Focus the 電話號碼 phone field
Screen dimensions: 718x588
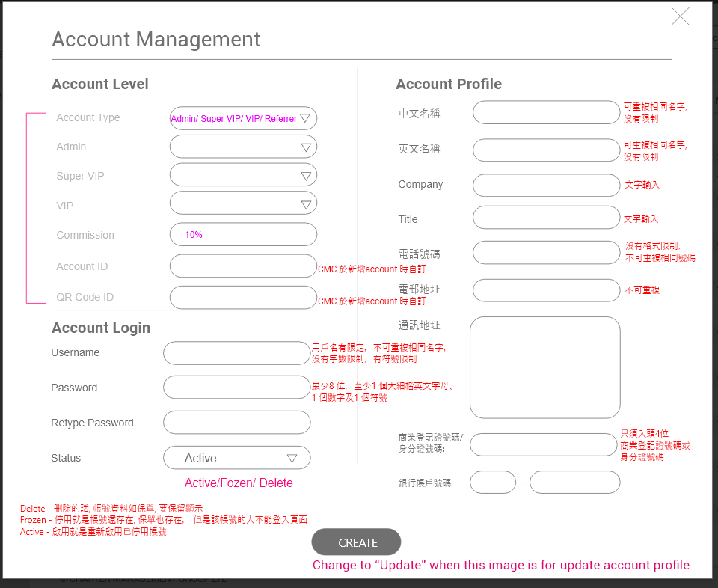click(546, 253)
